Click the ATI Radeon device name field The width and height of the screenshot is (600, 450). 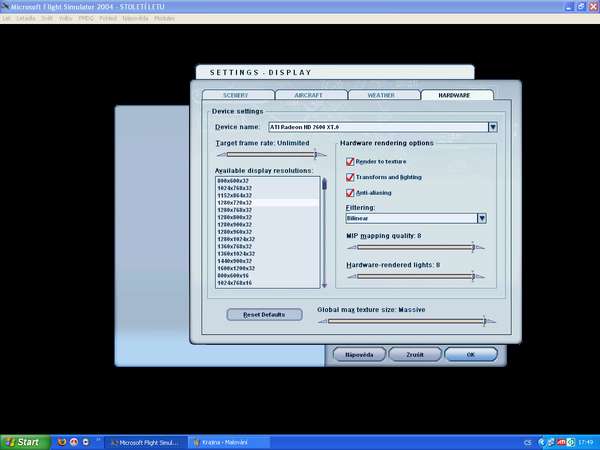(378, 127)
